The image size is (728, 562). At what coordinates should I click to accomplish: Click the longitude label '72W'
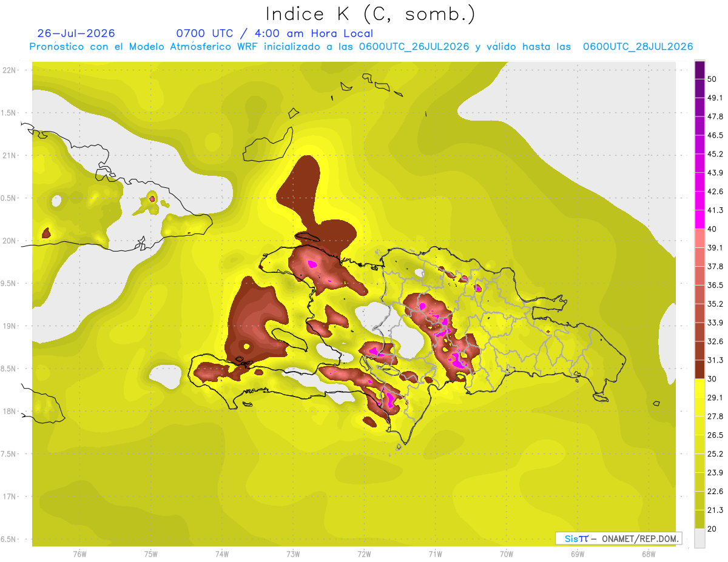click(x=364, y=555)
